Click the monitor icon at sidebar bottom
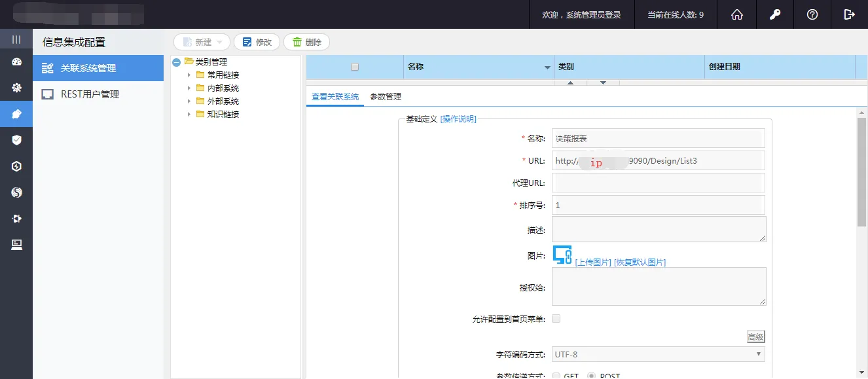The width and height of the screenshot is (868, 379). tap(16, 245)
